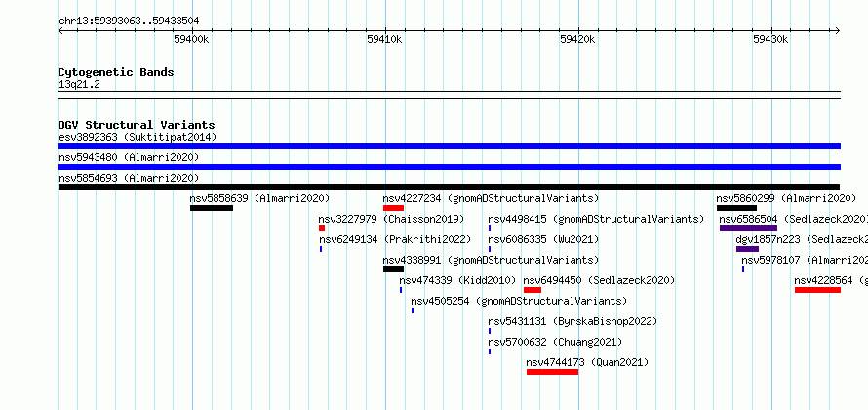
Task: Click the 59400k ruler tick label
Action: coord(191,39)
